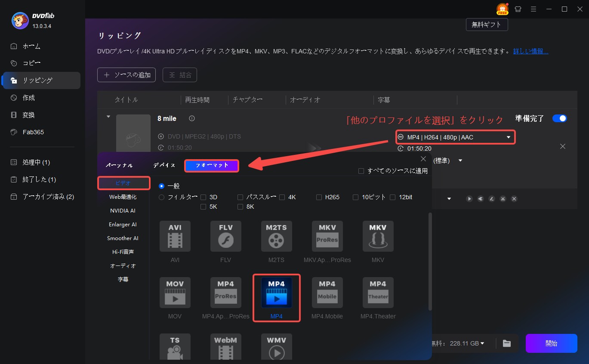The height and width of the screenshot is (364, 589).
Task: Select the フォーマット tab
Action: point(212,166)
